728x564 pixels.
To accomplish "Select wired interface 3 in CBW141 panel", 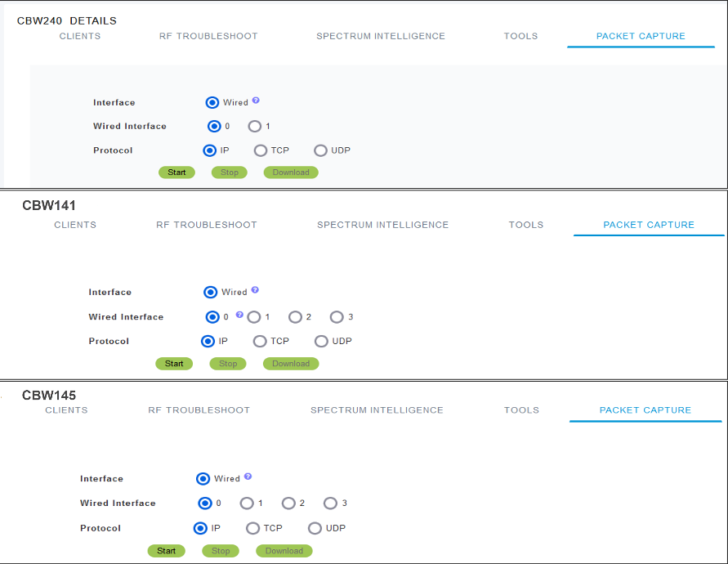I will click(x=337, y=317).
